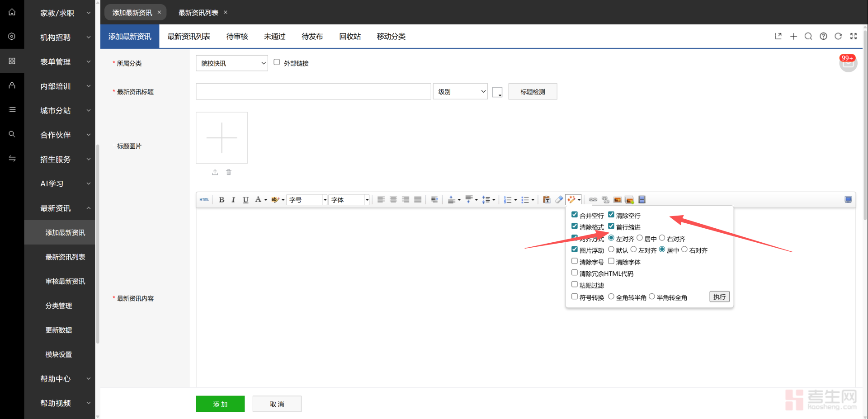Click the refresh icon in top bar
The image size is (868, 419).
pyautogui.click(x=838, y=36)
